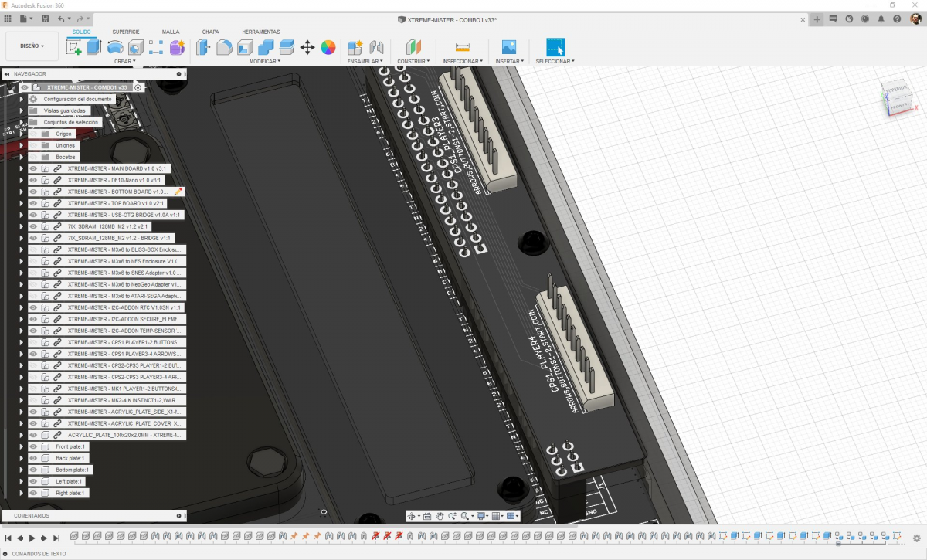Switch to the CHAPA tab
927x560 pixels.
[210, 32]
